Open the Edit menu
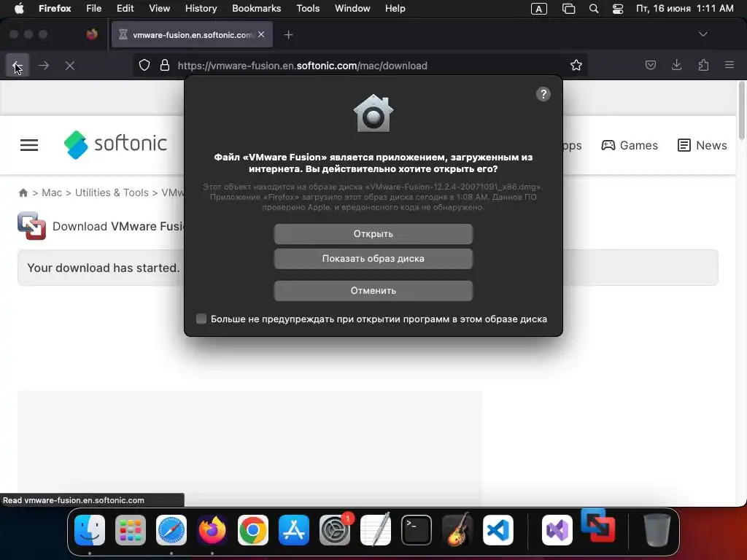Viewport: 747px width, 560px height. 125,9
